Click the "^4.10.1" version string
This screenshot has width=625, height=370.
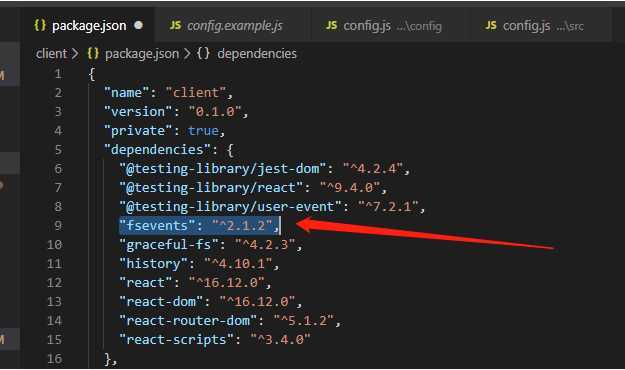(x=238, y=264)
